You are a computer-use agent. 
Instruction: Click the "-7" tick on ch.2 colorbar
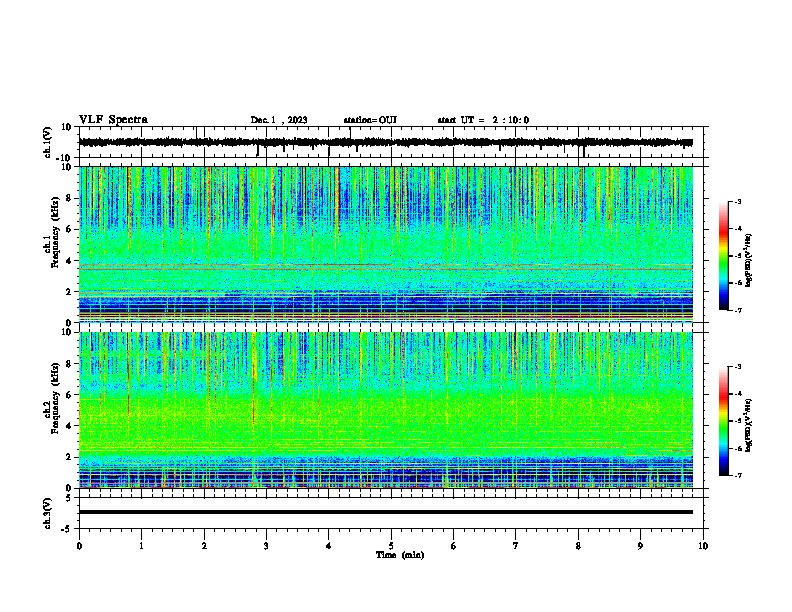coord(738,476)
